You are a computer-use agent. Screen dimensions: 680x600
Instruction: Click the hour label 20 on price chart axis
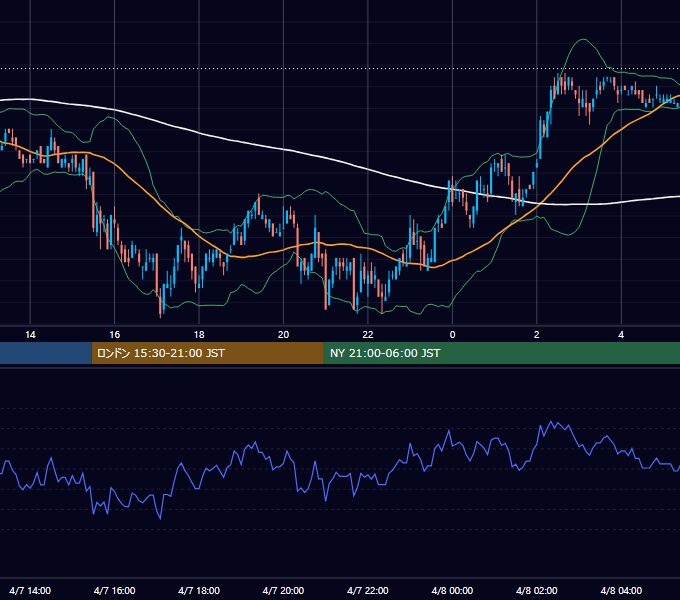(283, 335)
